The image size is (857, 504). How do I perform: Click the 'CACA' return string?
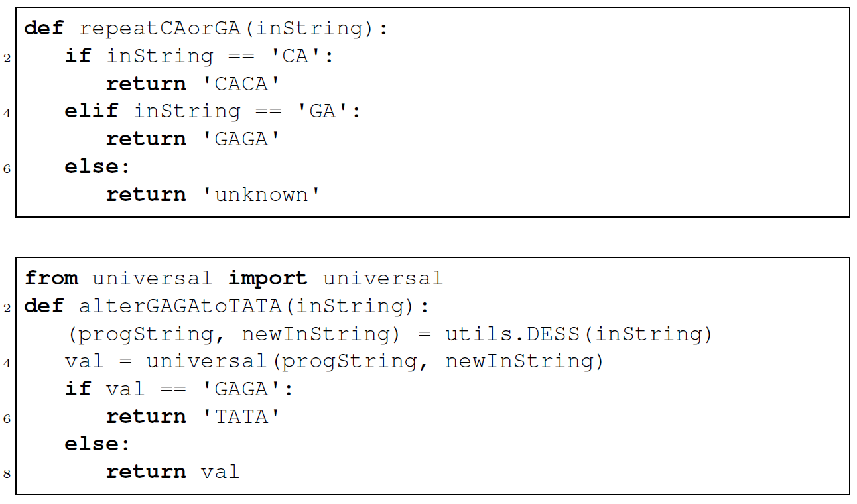(x=241, y=84)
